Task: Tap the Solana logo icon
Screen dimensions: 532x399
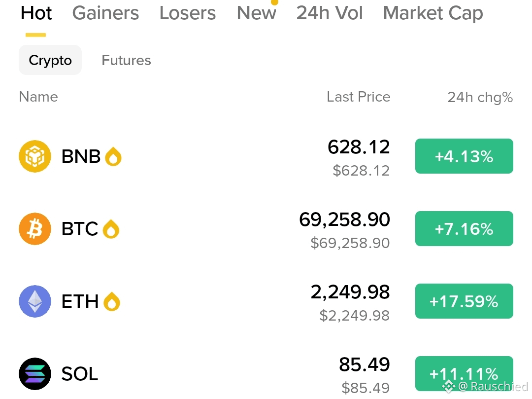Action: (x=35, y=374)
